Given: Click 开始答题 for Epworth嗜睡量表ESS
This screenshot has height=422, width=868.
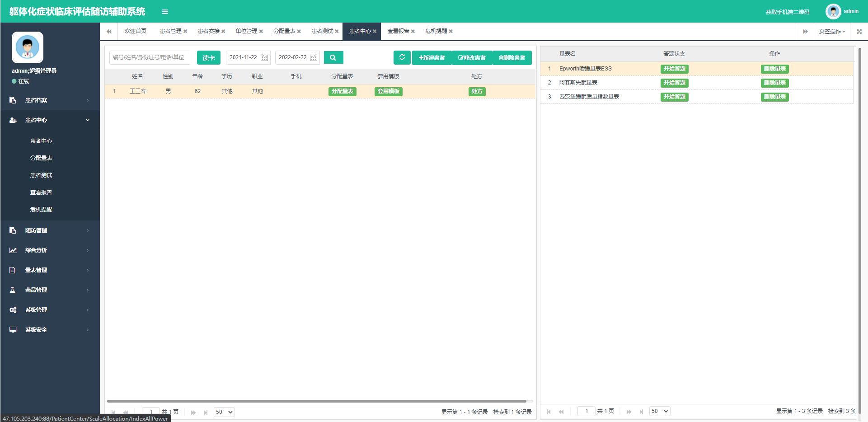Looking at the screenshot, I should click(x=674, y=69).
